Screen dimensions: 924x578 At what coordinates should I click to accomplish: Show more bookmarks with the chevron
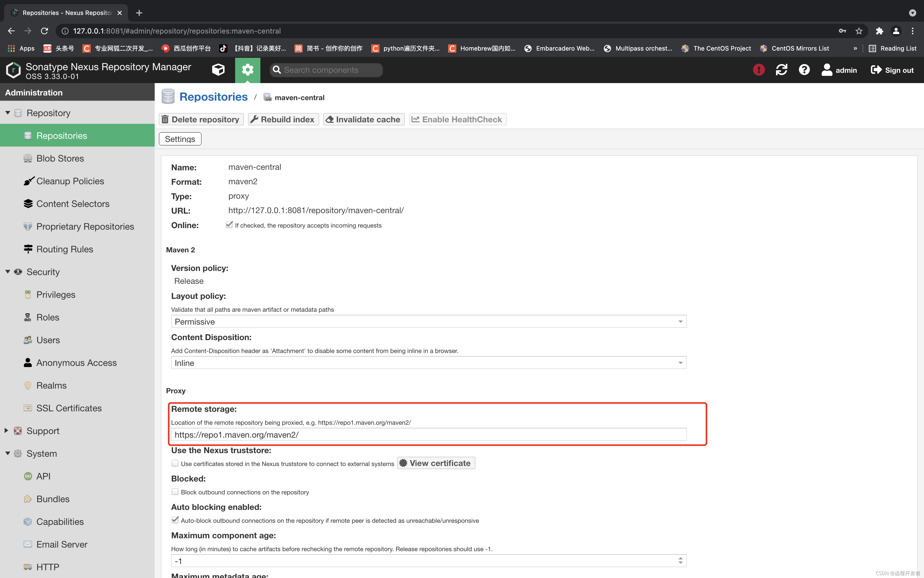tap(855, 49)
